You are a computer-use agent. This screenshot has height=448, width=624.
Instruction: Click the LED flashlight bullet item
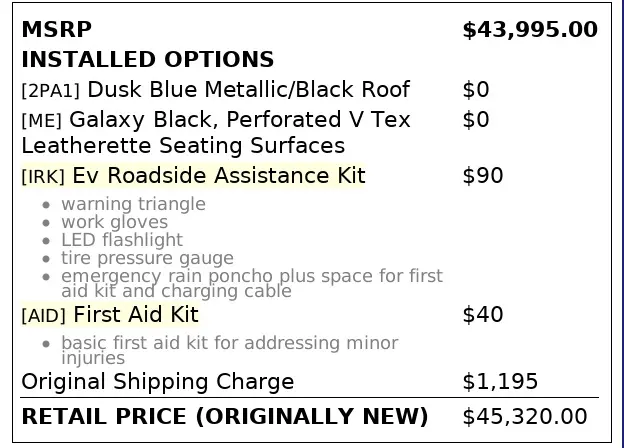(122, 240)
